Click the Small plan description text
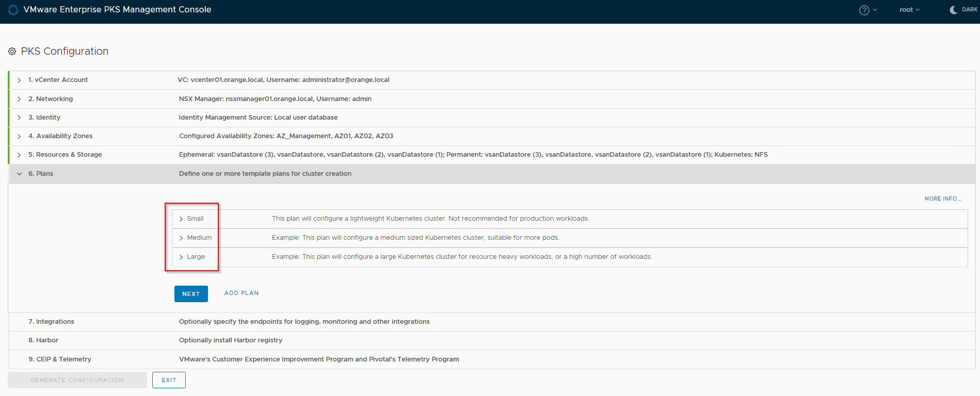 click(430, 219)
